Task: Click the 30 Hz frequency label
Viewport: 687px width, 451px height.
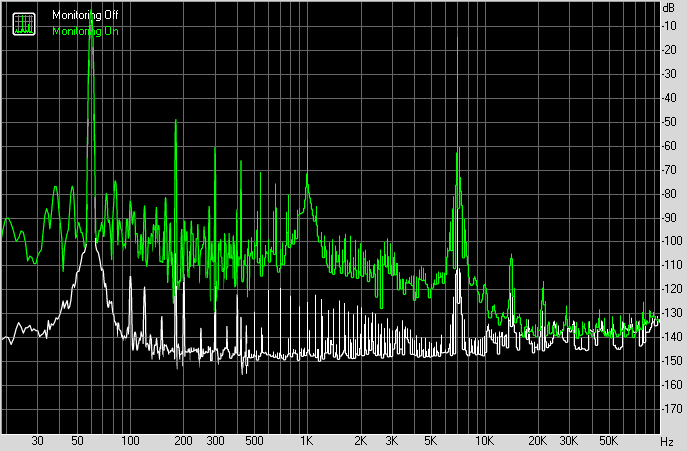Action: point(37,440)
